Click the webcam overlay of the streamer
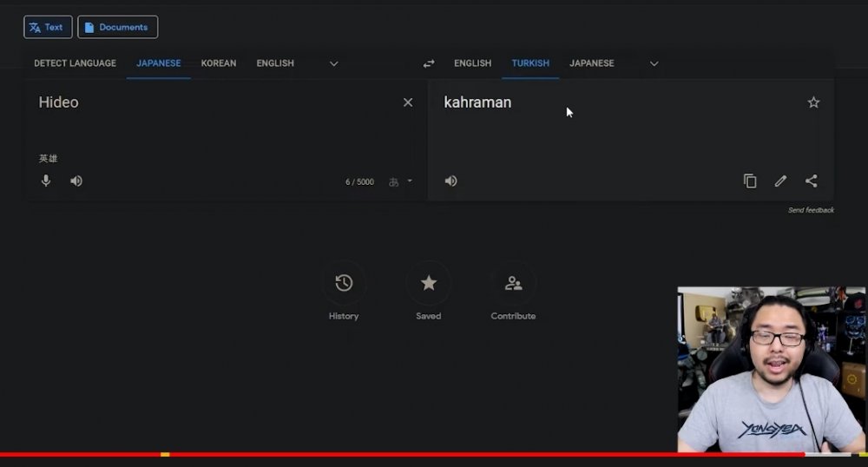The width and height of the screenshot is (868, 467). click(x=773, y=370)
